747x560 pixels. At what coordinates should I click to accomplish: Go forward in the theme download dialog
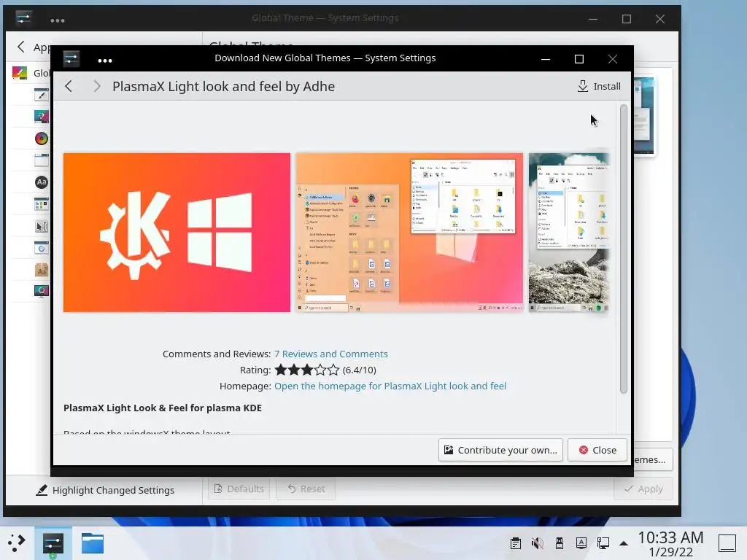coord(97,86)
